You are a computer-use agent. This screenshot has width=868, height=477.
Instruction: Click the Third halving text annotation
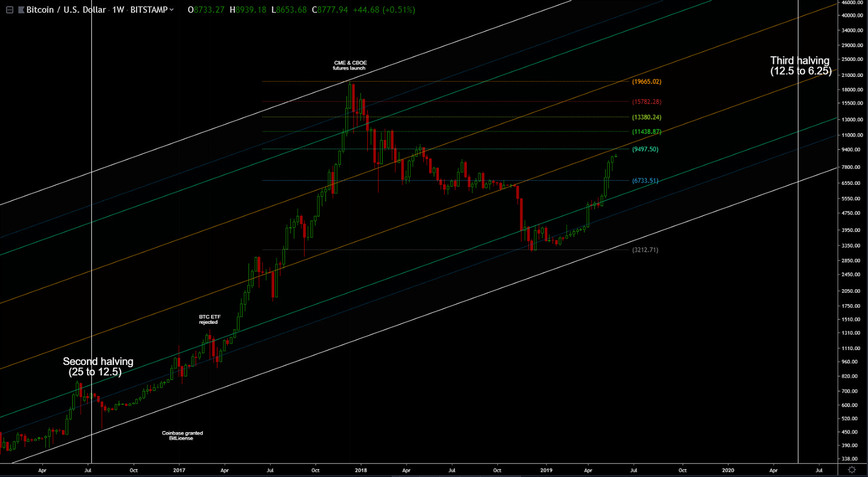pyautogui.click(x=800, y=66)
